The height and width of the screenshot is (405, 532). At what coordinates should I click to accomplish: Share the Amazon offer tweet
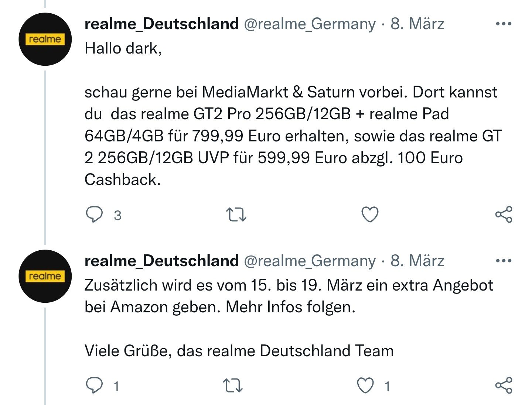coord(504,385)
